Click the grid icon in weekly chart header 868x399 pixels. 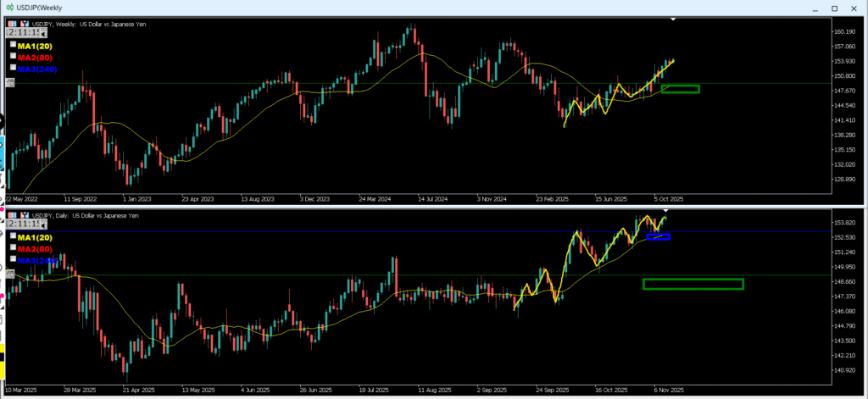[10, 23]
